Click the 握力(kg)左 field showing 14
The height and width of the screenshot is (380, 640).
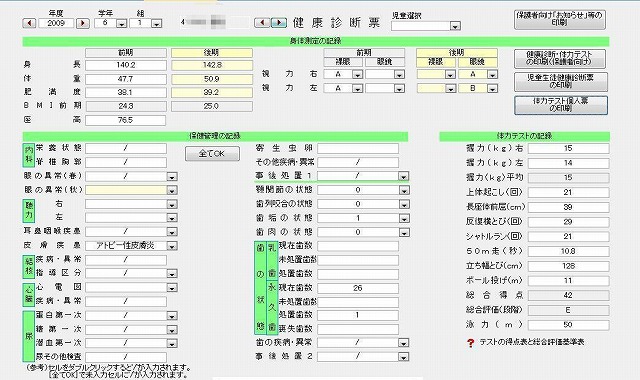[569, 163]
